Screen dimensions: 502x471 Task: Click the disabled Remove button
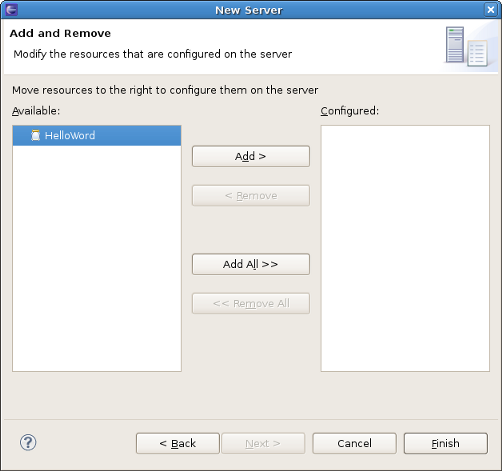tap(251, 195)
